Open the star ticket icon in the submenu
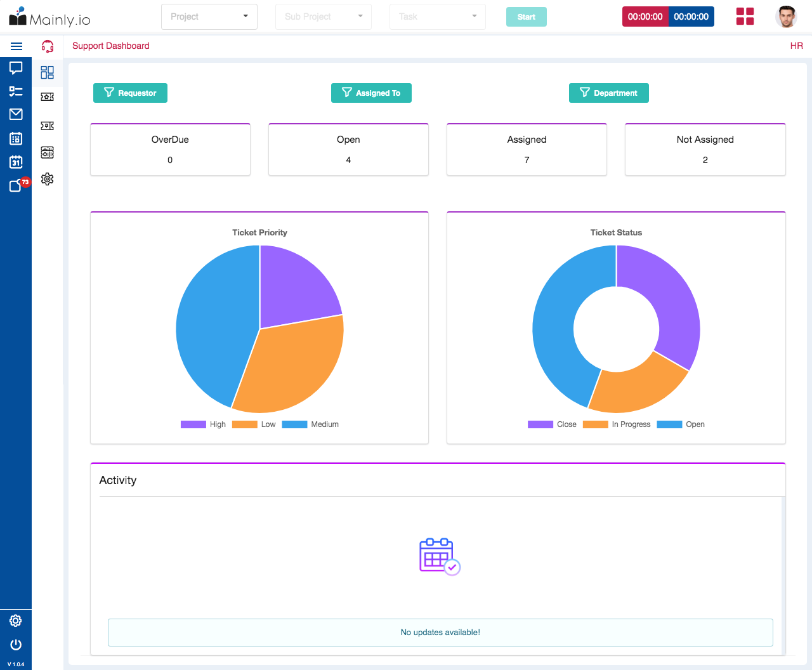The image size is (812, 670). (x=48, y=97)
